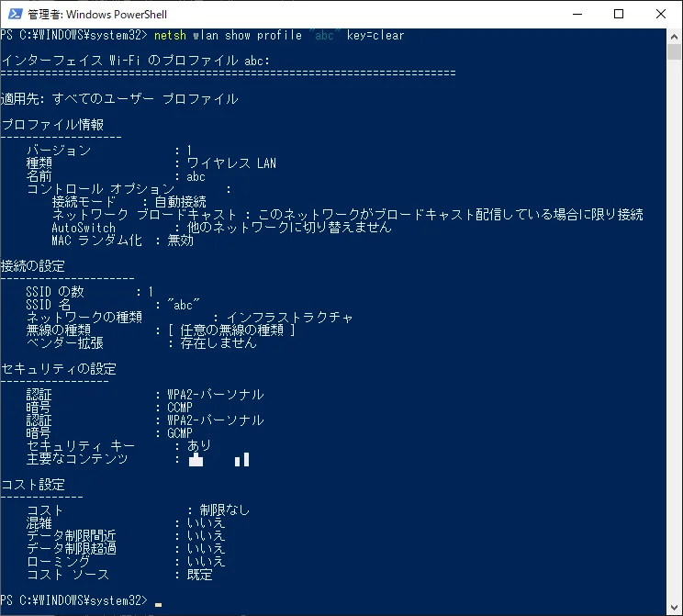Click 'コントロール オプション' label

click(x=100, y=189)
